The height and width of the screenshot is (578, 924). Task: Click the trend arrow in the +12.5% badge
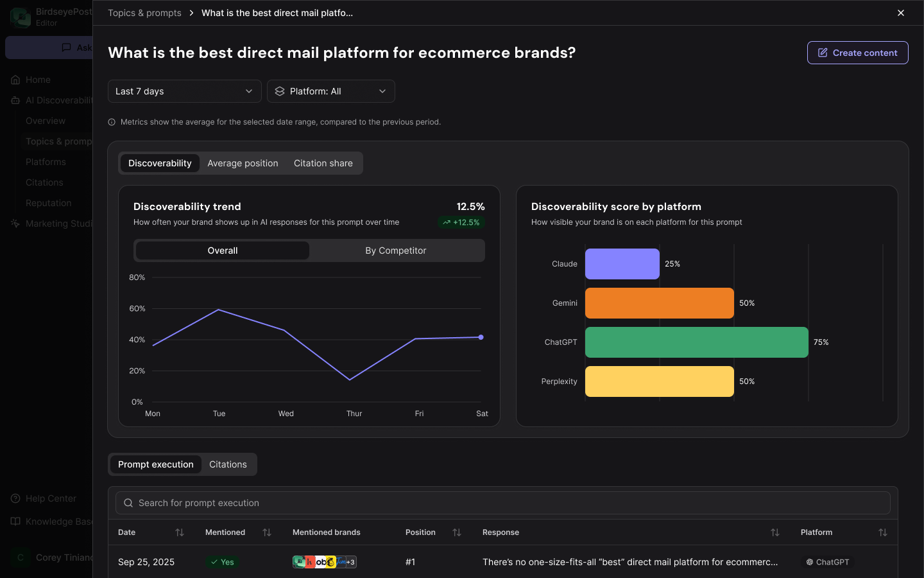[447, 222]
